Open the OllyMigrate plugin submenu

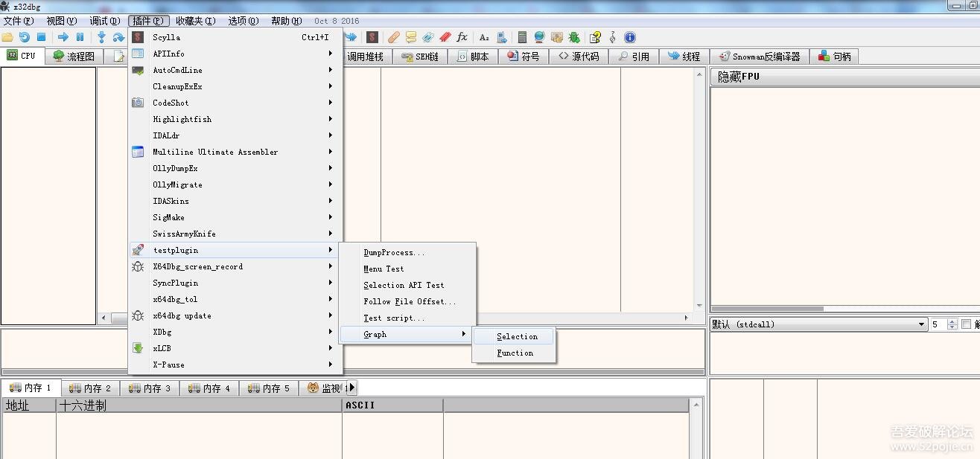coord(235,184)
